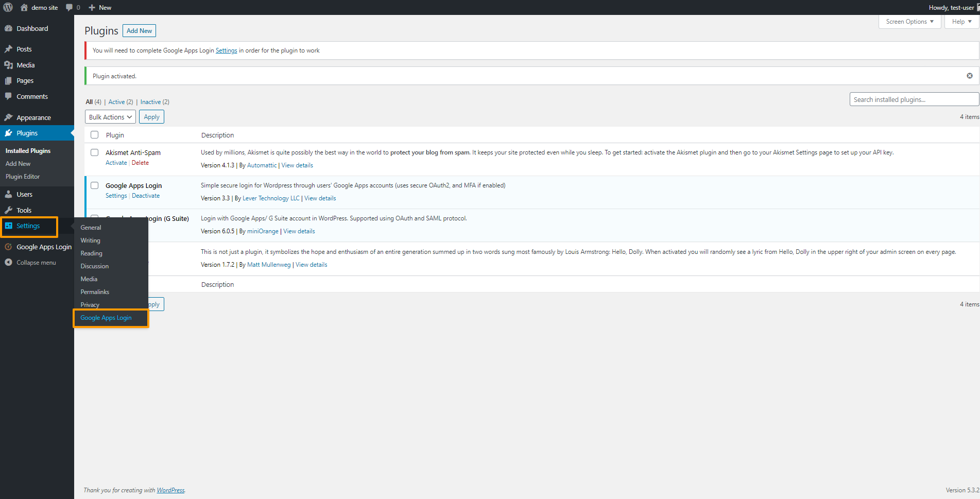The width and height of the screenshot is (980, 499).
Task: Dismiss the Plugin activated notice
Action: pos(969,76)
